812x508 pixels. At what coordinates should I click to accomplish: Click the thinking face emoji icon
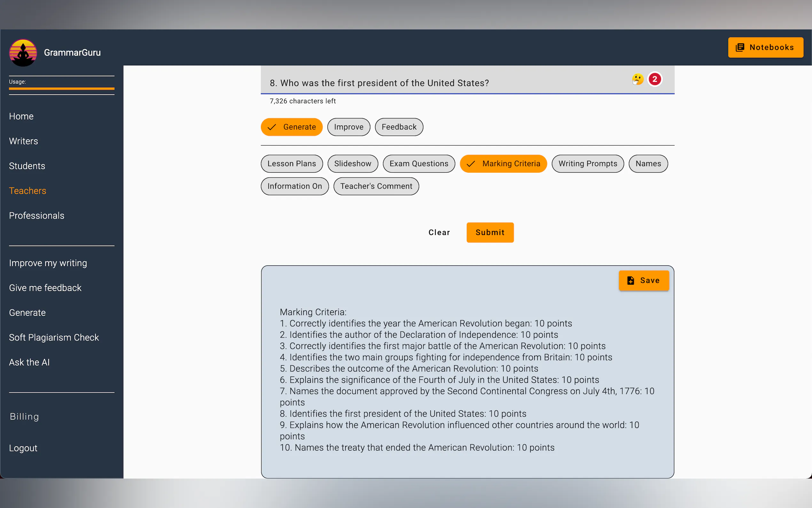(x=637, y=79)
